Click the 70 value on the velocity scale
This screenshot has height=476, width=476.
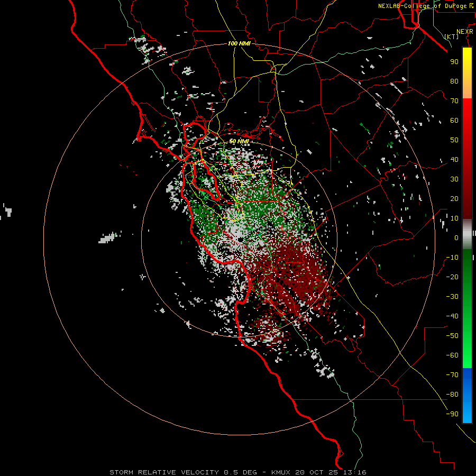(x=454, y=101)
